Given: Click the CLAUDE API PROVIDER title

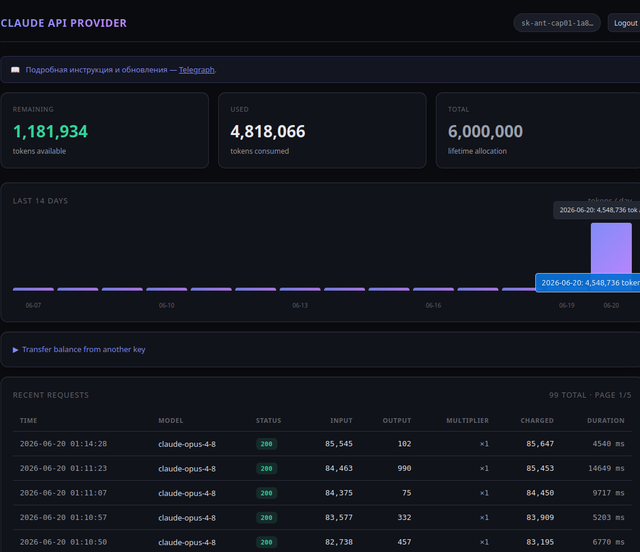Looking at the screenshot, I should (x=64, y=23).
